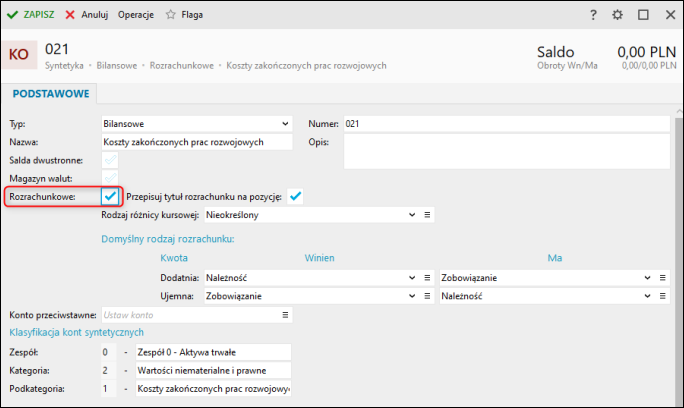Open the Operacje menu
Viewport: 684px width, 408px height.
[136, 15]
